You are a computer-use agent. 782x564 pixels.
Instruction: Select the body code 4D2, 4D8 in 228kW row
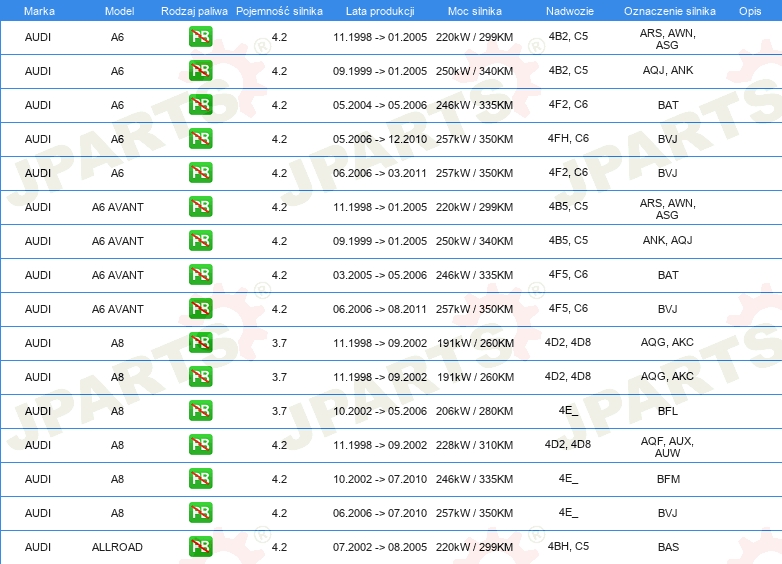[x=568, y=444]
